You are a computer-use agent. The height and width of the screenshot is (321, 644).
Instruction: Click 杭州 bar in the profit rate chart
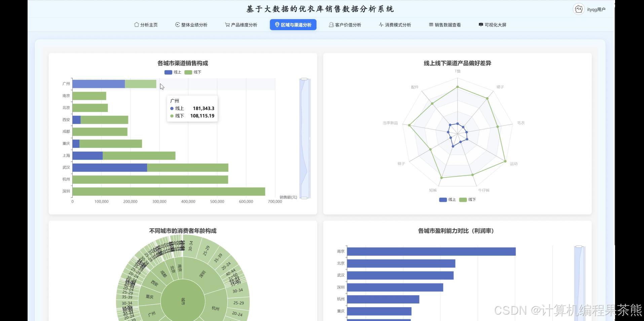tap(383, 299)
